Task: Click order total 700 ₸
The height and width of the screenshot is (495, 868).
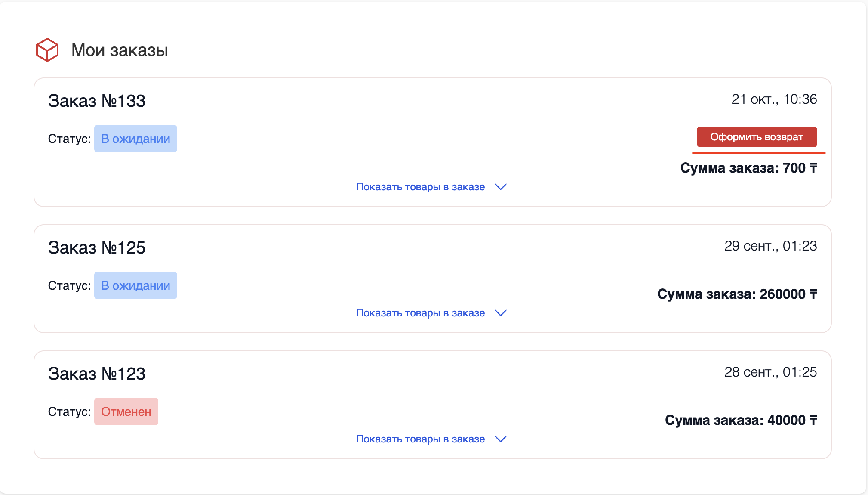Action: 748,168
